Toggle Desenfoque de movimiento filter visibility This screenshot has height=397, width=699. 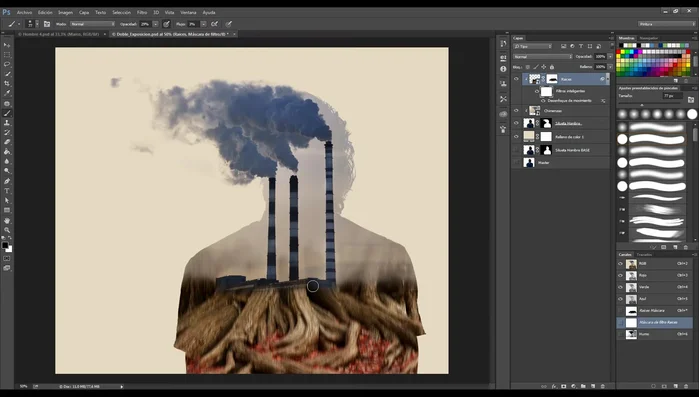click(543, 101)
